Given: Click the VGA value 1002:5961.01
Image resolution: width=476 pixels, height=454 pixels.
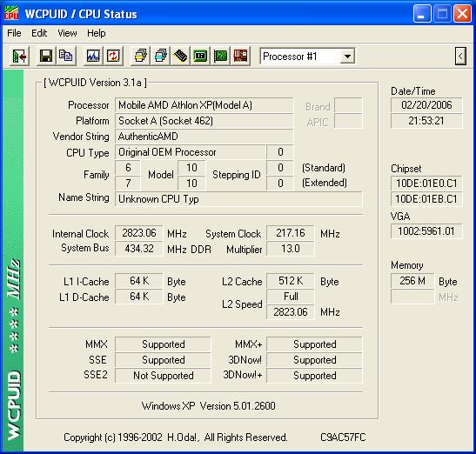Looking at the screenshot, I should click(x=426, y=231).
